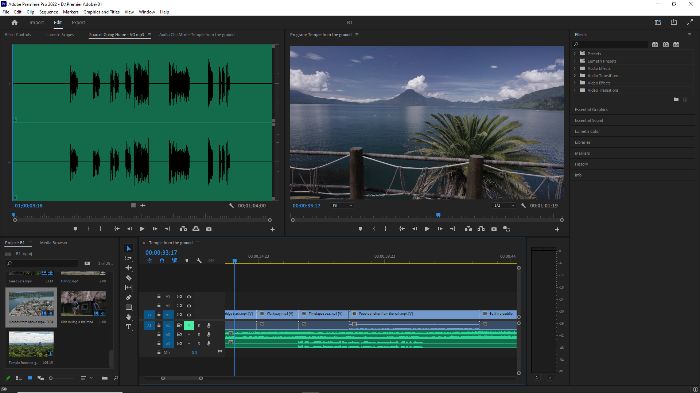
Task: Toggle Snap in Timeline
Action: point(162,260)
